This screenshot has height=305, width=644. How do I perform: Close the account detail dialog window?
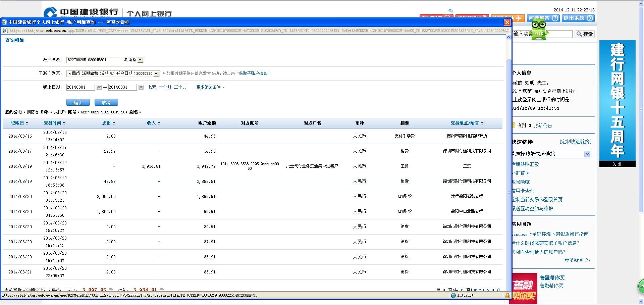coord(507,22)
